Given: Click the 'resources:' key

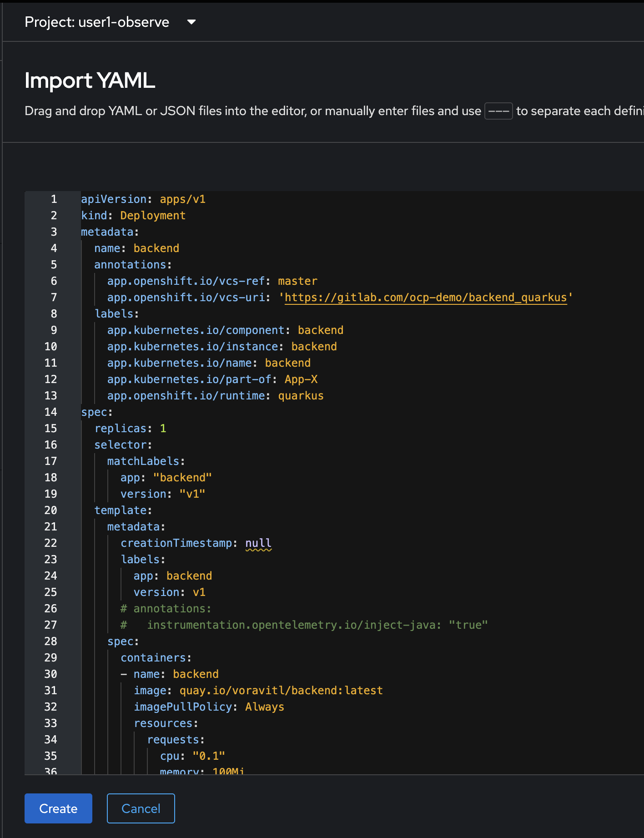Looking at the screenshot, I should point(166,723).
